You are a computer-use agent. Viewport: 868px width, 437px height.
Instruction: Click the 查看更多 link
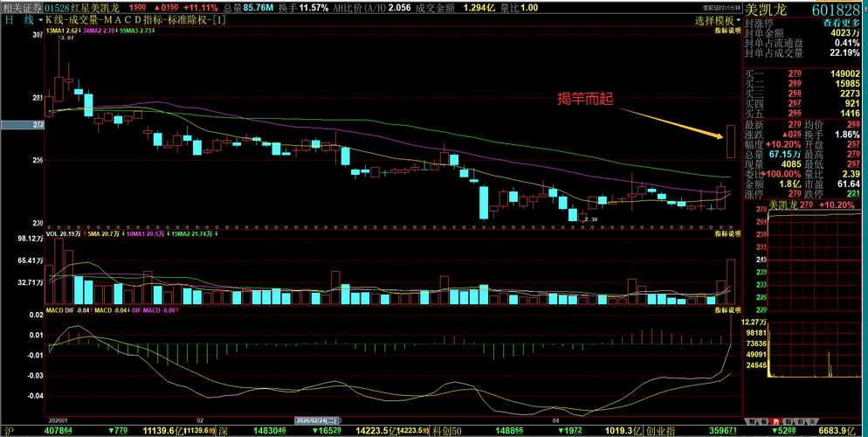[x=842, y=24]
